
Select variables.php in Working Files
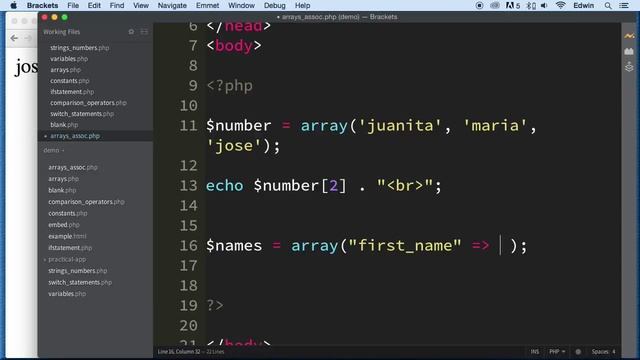[69, 59]
